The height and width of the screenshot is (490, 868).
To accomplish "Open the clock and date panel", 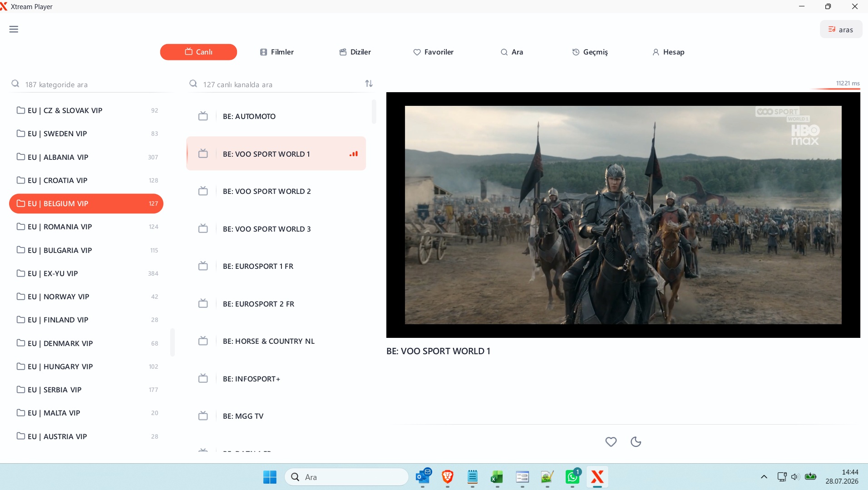I will coord(842,477).
